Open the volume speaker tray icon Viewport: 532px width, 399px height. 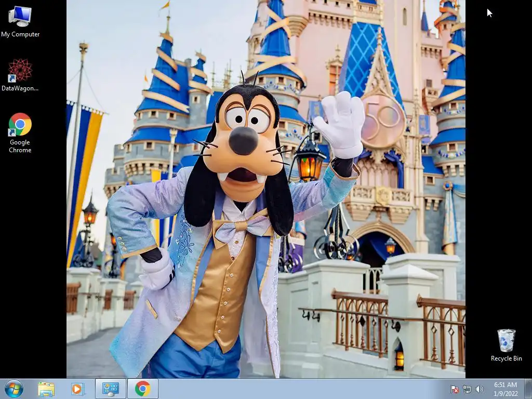(x=479, y=389)
